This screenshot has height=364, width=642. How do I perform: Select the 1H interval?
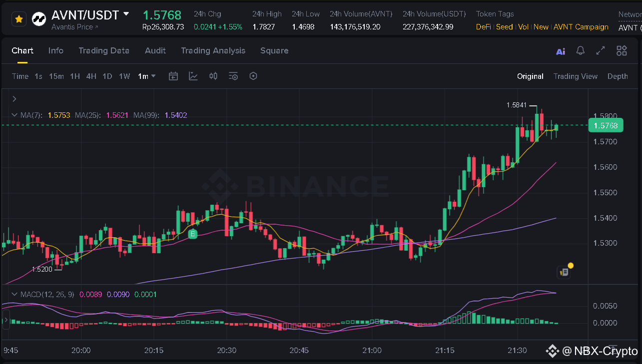[75, 76]
